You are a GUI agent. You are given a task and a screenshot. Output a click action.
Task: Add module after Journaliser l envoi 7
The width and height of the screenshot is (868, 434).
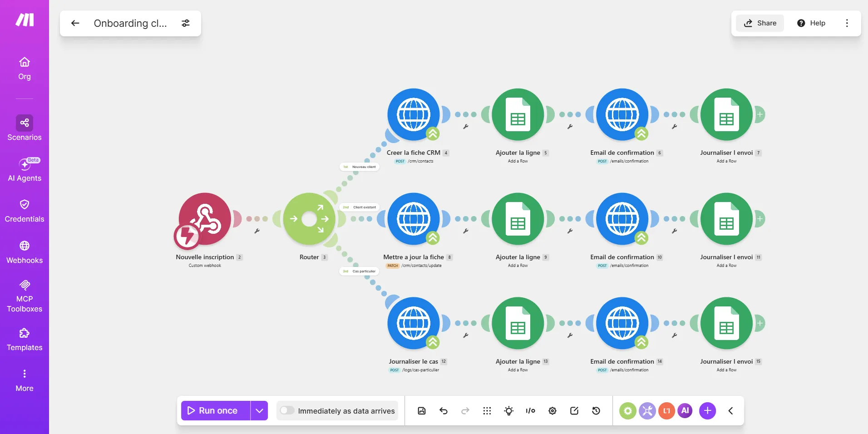[760, 114]
